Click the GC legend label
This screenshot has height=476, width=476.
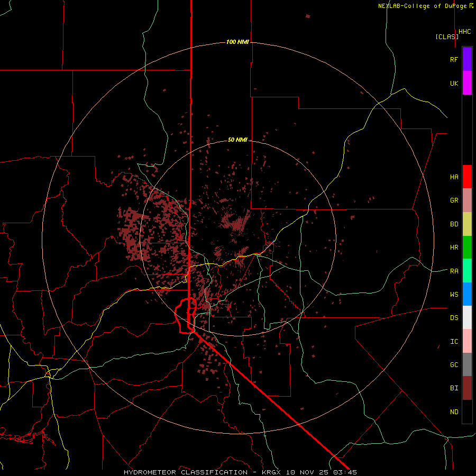pos(454,365)
